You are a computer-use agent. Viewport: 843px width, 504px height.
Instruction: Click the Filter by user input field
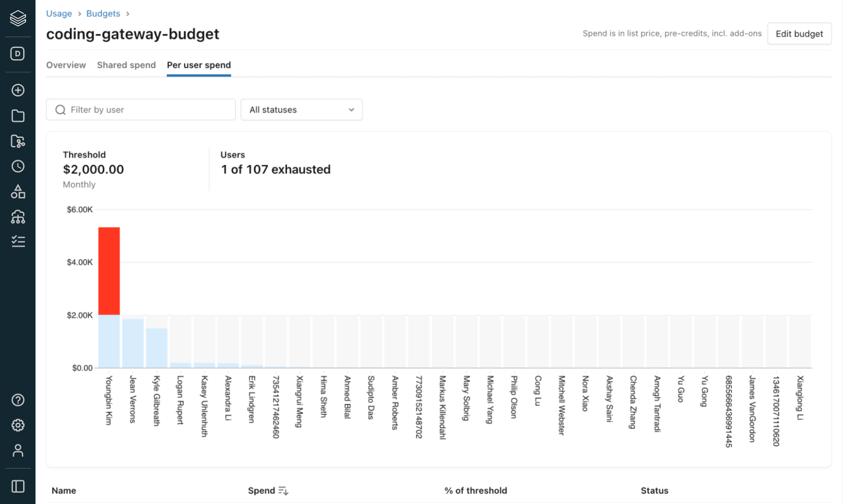click(141, 109)
